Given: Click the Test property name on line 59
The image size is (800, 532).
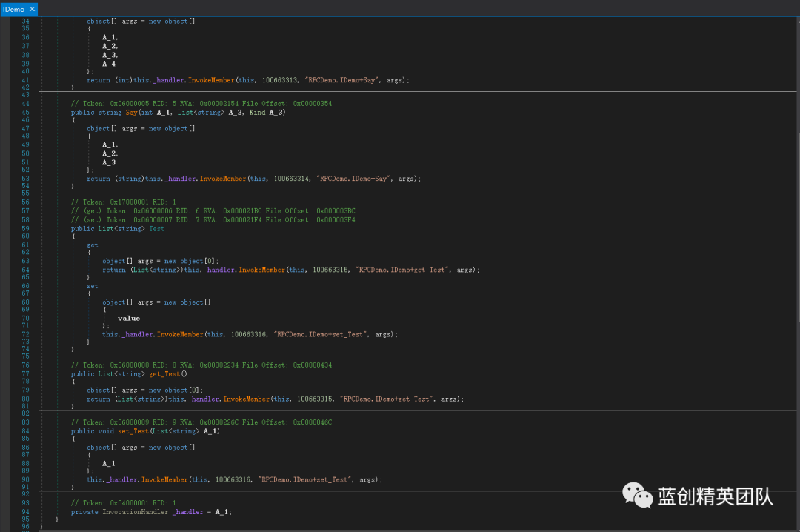Looking at the screenshot, I should coord(156,229).
